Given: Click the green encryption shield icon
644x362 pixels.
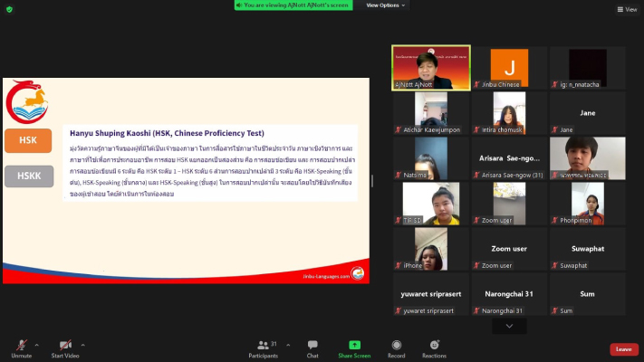Looking at the screenshot, I should (x=8, y=10).
